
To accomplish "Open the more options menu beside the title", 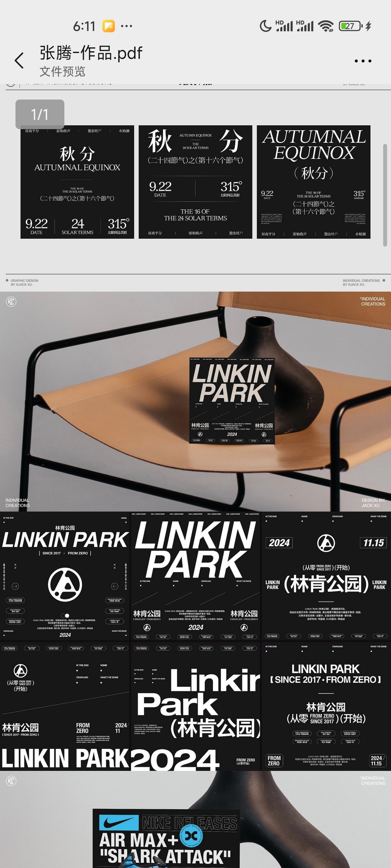I will click(x=363, y=61).
